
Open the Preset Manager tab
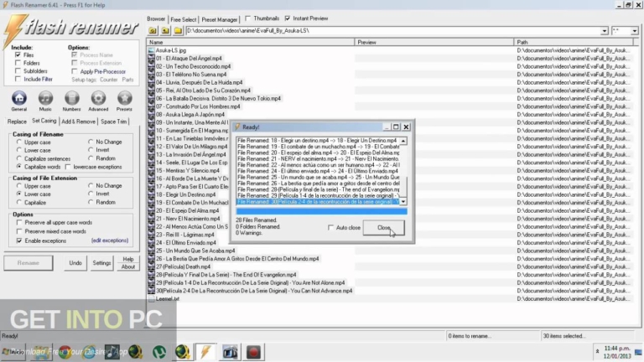[220, 19]
